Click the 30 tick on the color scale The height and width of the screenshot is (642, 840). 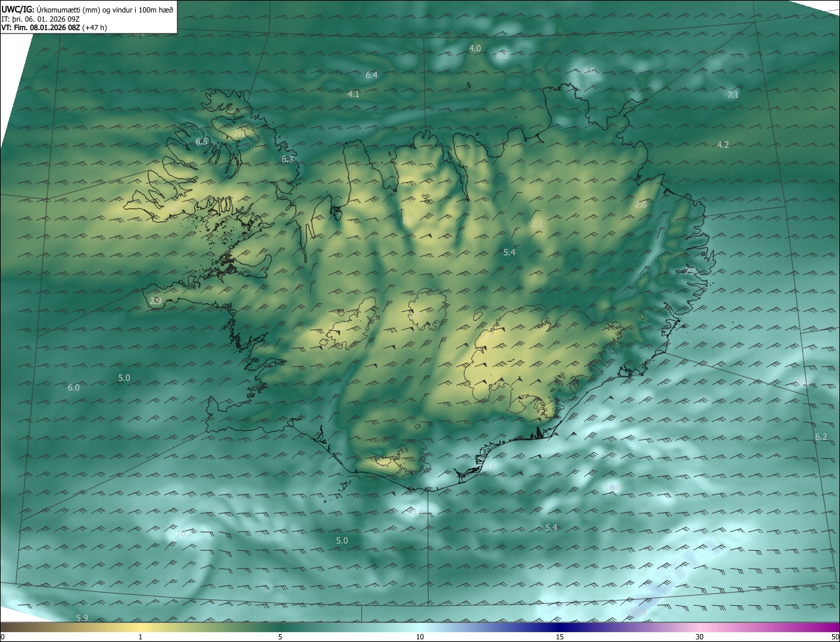pos(700,637)
